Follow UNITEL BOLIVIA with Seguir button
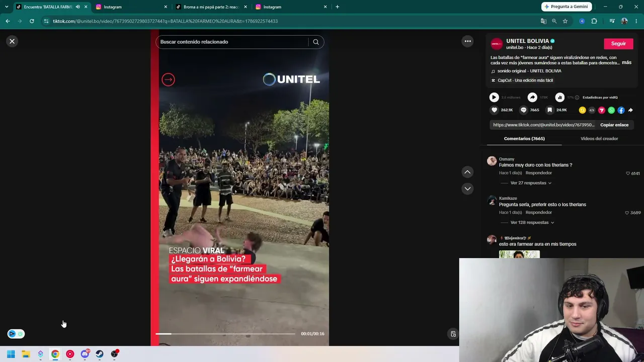The width and height of the screenshot is (644, 362). point(618,44)
